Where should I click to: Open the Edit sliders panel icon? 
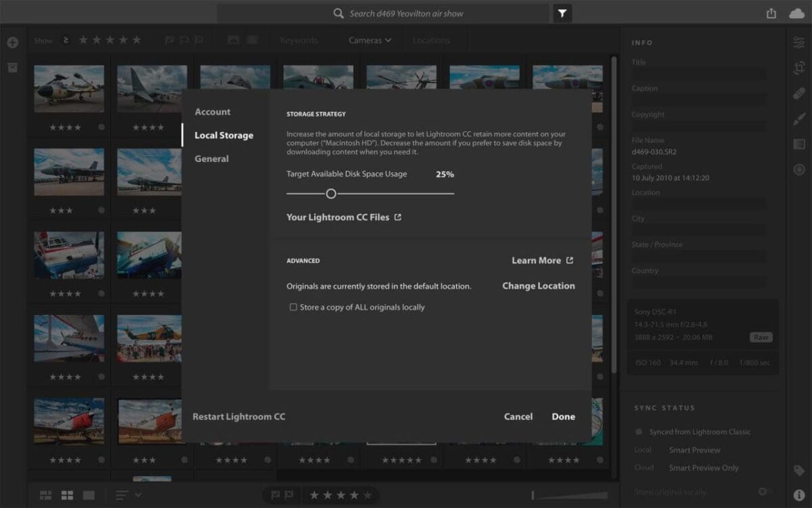[799, 43]
